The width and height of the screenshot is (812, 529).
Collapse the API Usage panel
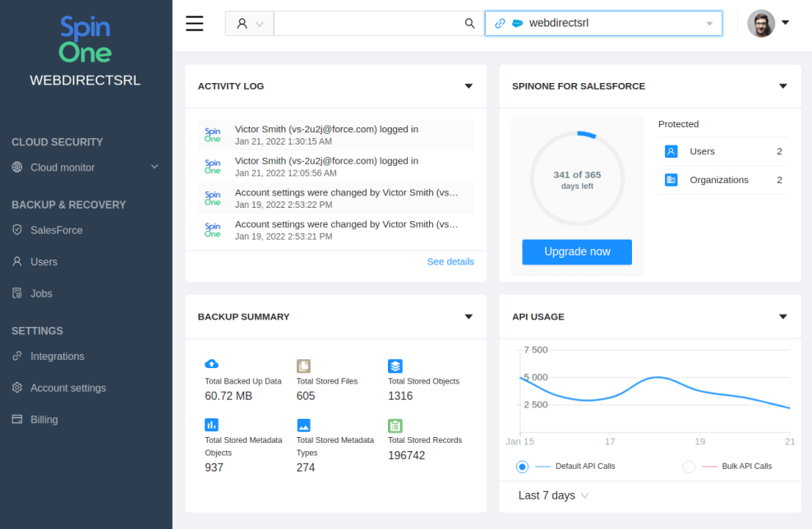782,316
